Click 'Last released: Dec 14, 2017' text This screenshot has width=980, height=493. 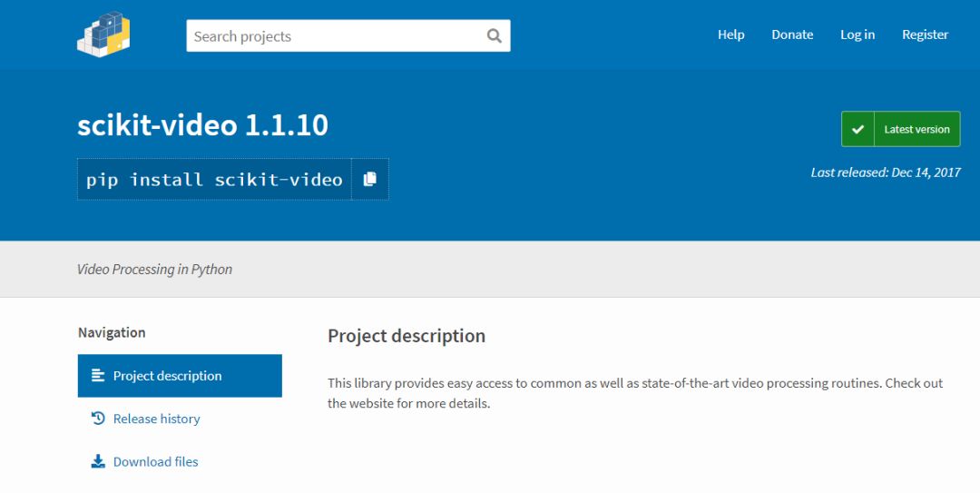pos(886,173)
